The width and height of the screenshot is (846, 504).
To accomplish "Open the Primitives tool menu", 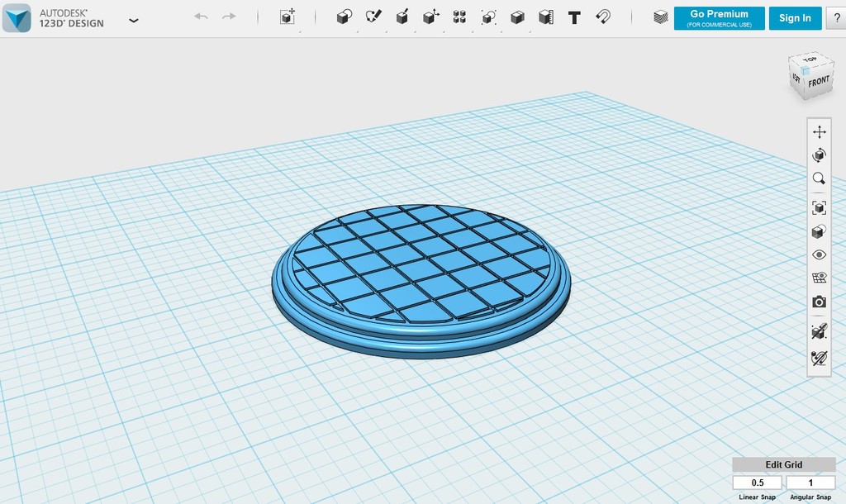I will pos(345,17).
